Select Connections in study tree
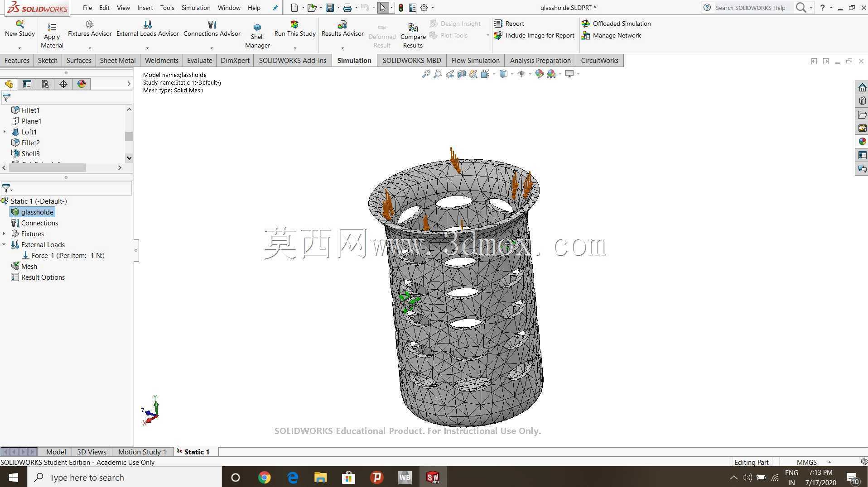This screenshot has height=487, width=868. coord(34,223)
